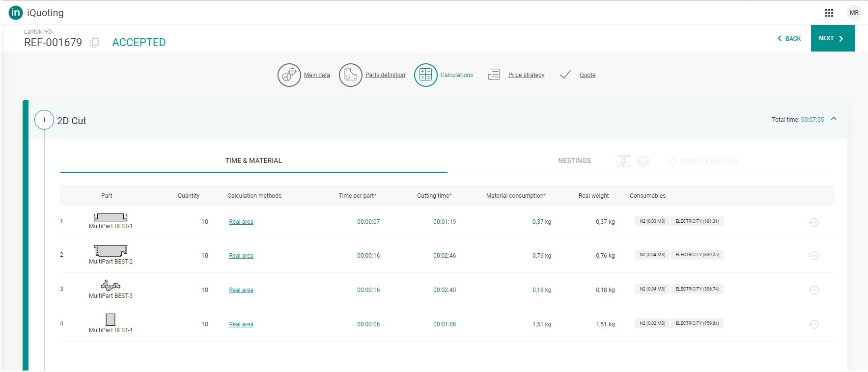Open the MR user profile avatar
The image size is (868, 372).
(x=854, y=13)
